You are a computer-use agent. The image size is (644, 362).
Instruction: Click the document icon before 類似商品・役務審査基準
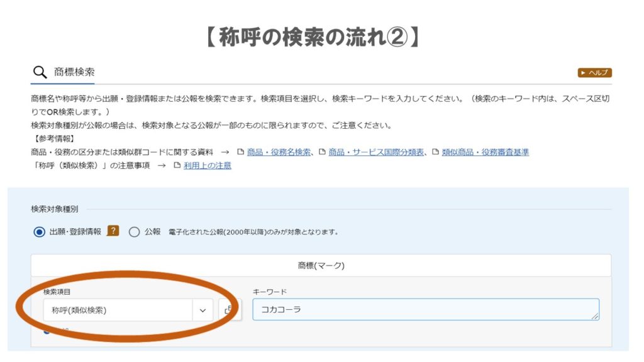click(x=435, y=152)
